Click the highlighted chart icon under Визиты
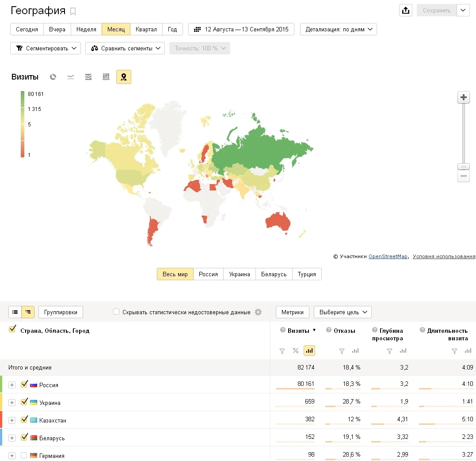This screenshot has width=476, height=461. tap(309, 351)
